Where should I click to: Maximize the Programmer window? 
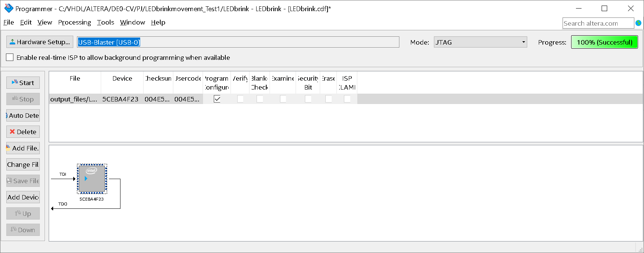605,8
